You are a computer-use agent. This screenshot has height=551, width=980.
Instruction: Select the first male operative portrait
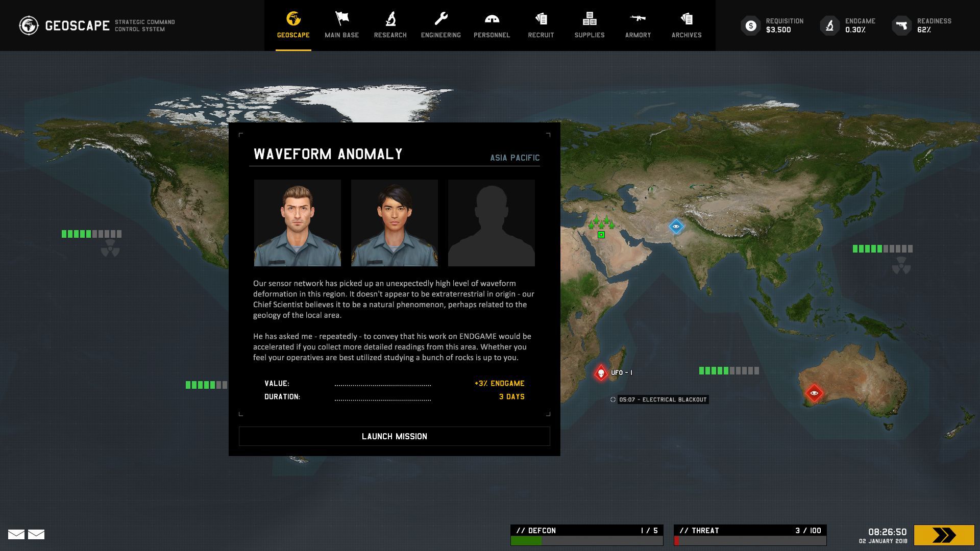[x=297, y=223]
